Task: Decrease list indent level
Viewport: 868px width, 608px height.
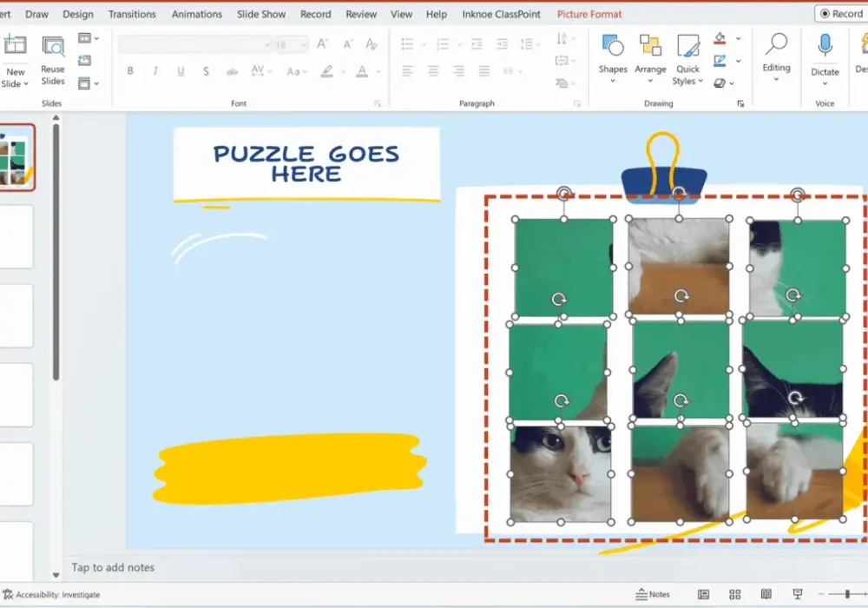Action: point(477,43)
